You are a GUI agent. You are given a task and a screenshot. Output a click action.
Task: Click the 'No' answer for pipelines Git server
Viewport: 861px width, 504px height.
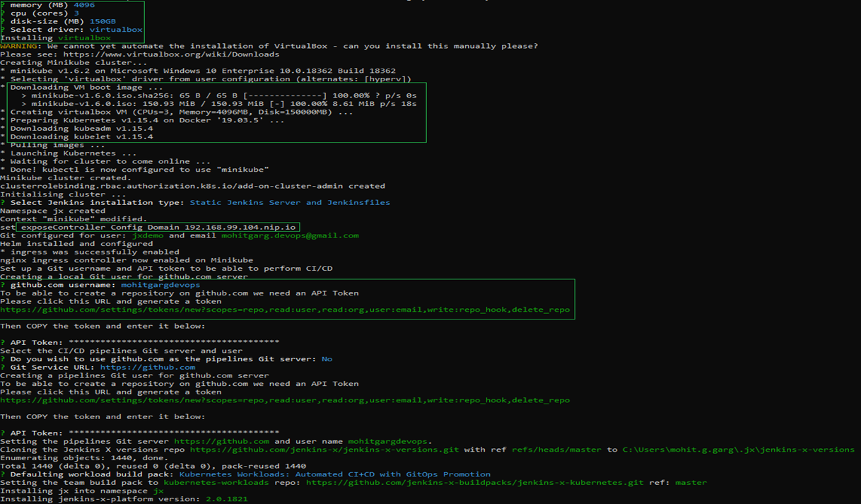point(327,359)
